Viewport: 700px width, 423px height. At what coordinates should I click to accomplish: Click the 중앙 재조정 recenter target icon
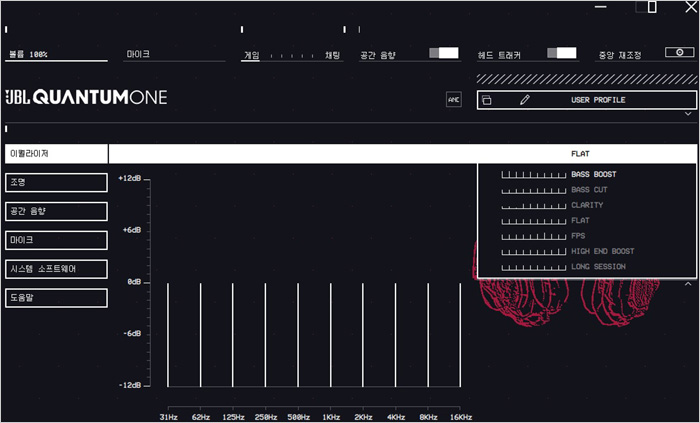(679, 53)
